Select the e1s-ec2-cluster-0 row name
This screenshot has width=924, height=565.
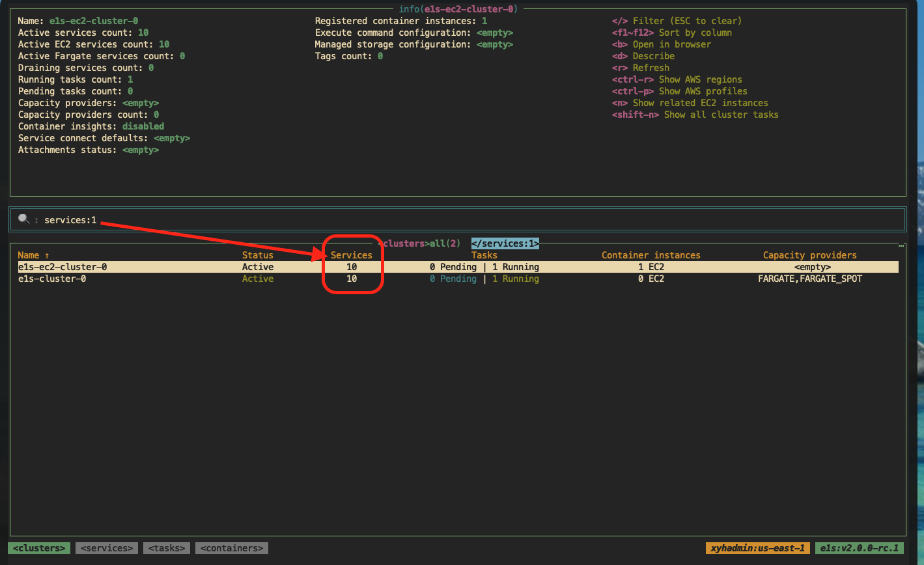[x=63, y=267]
